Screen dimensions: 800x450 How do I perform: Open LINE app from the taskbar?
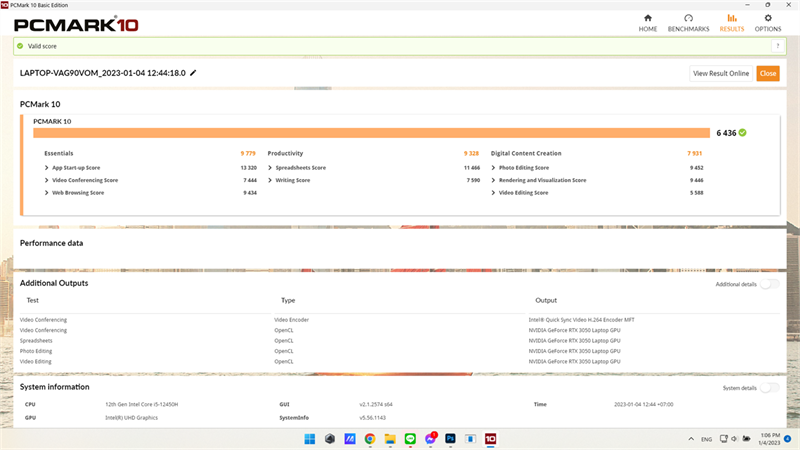tap(410, 439)
